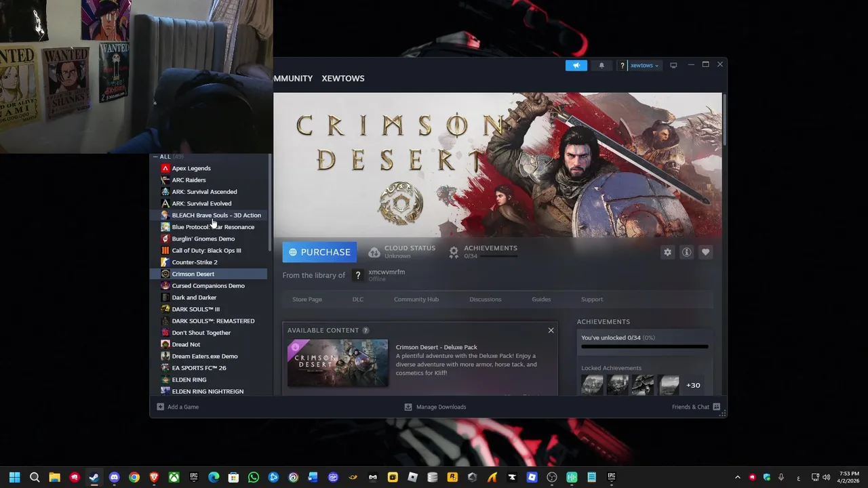Open OBS Studio from taskbar
The width and height of the screenshot is (868, 488).
click(x=551, y=477)
